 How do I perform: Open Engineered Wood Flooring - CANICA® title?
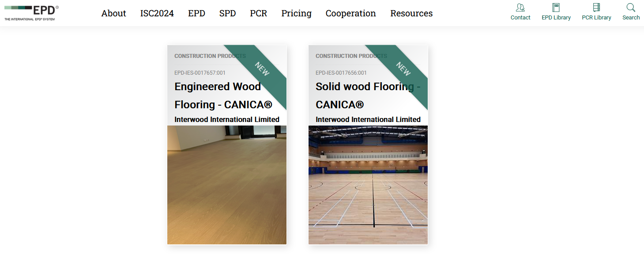pyautogui.click(x=223, y=95)
